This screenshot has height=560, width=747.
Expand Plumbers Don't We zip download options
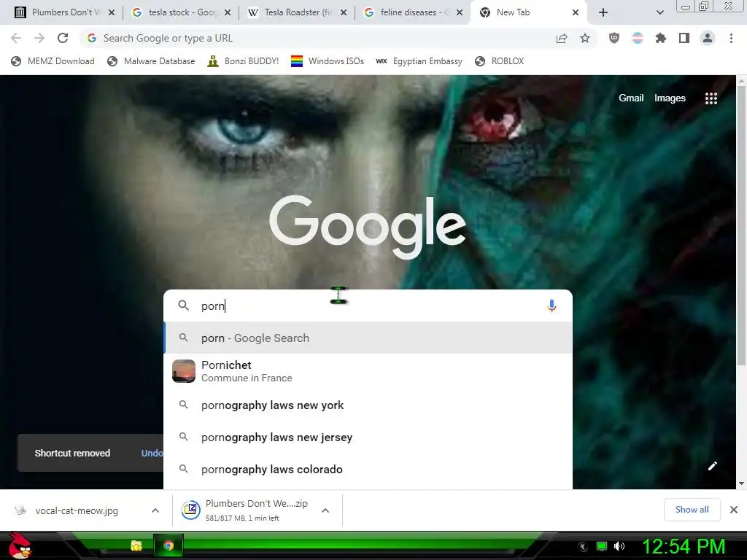[x=325, y=510]
